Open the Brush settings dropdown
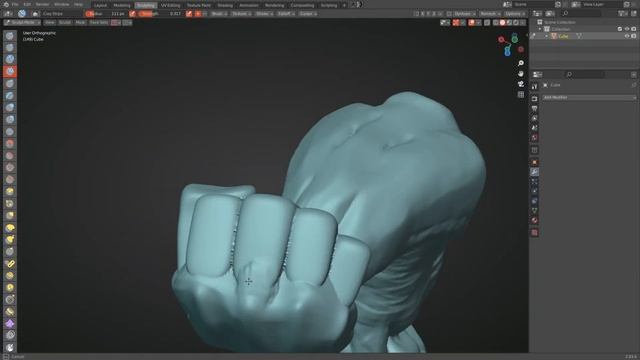 tap(219, 13)
